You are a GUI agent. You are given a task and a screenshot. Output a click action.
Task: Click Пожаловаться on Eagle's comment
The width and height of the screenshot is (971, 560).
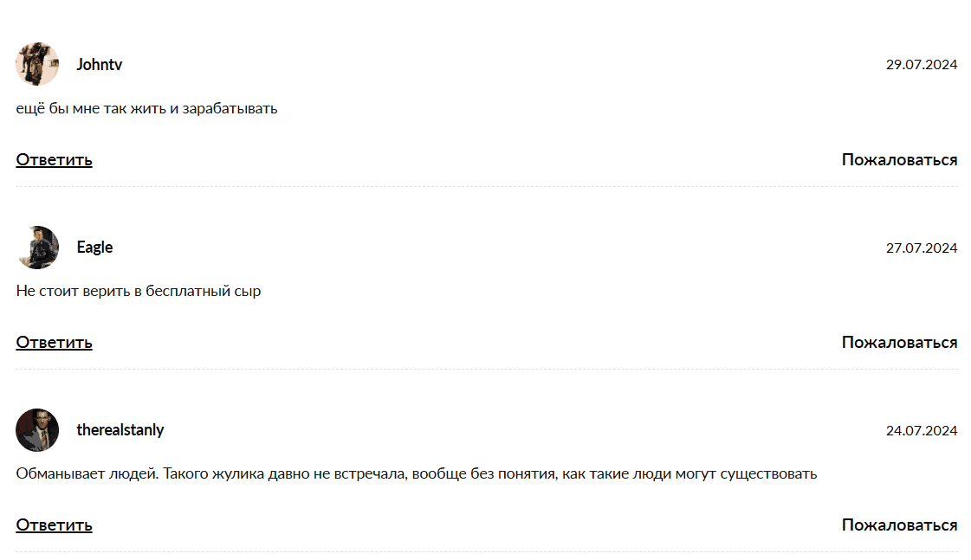point(899,343)
